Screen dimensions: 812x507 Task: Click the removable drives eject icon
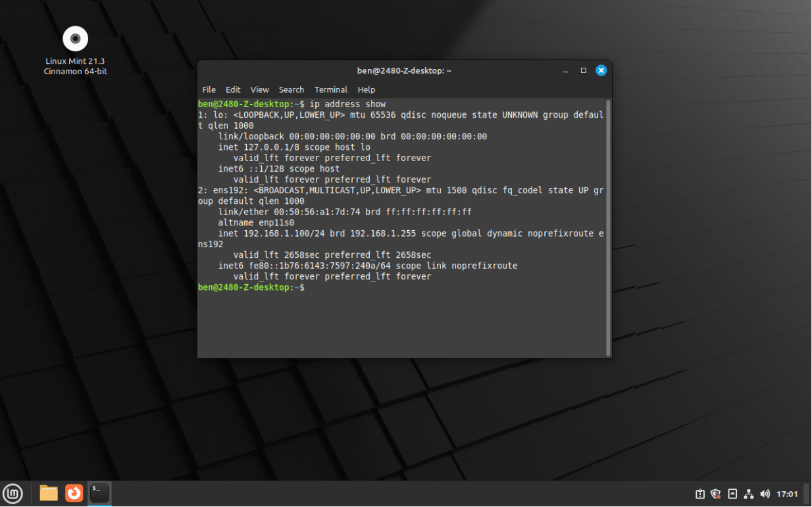pyautogui.click(x=732, y=494)
